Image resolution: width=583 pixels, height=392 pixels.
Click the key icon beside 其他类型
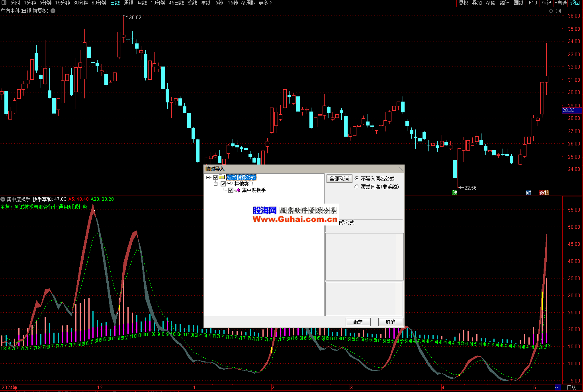[230, 184]
